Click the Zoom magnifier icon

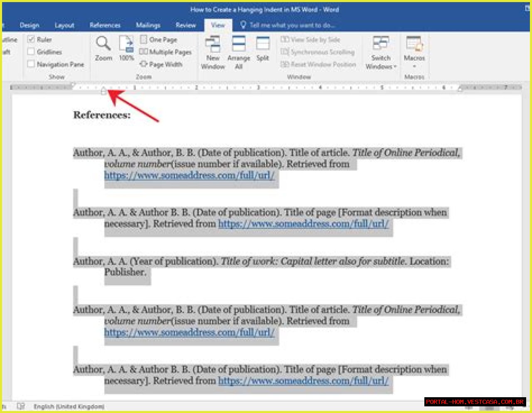(x=103, y=44)
